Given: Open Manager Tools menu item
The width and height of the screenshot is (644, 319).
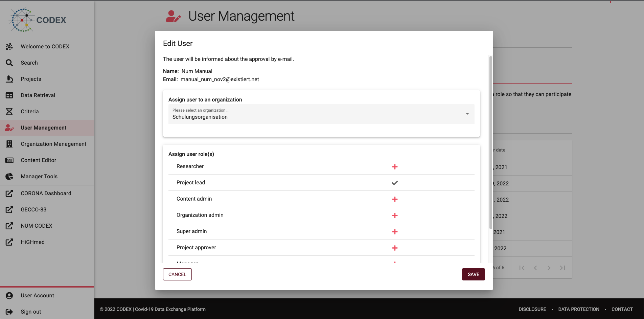Looking at the screenshot, I should (x=47, y=177).
